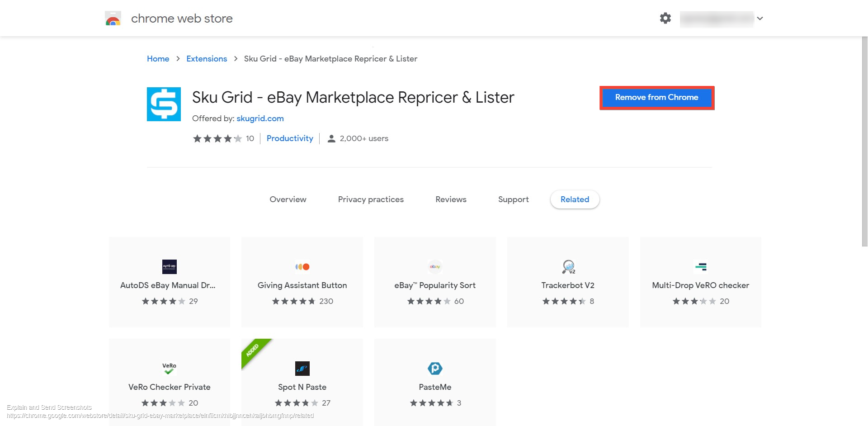Go to Home breadcrumb link
This screenshot has width=868, height=426.
click(158, 59)
